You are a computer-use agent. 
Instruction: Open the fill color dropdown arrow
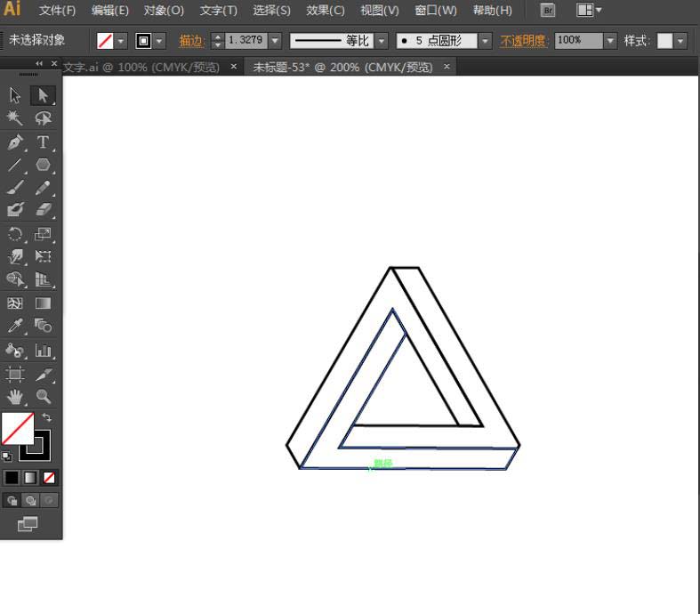pyautogui.click(x=121, y=41)
